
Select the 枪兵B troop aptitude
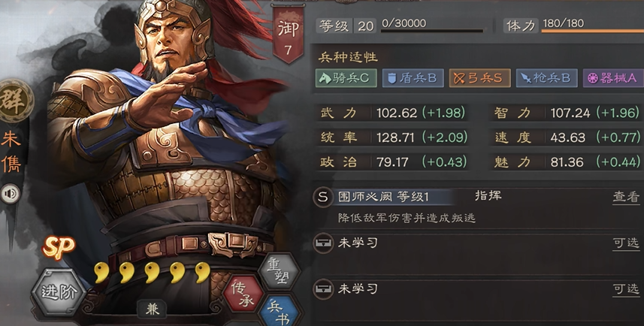[546, 78]
